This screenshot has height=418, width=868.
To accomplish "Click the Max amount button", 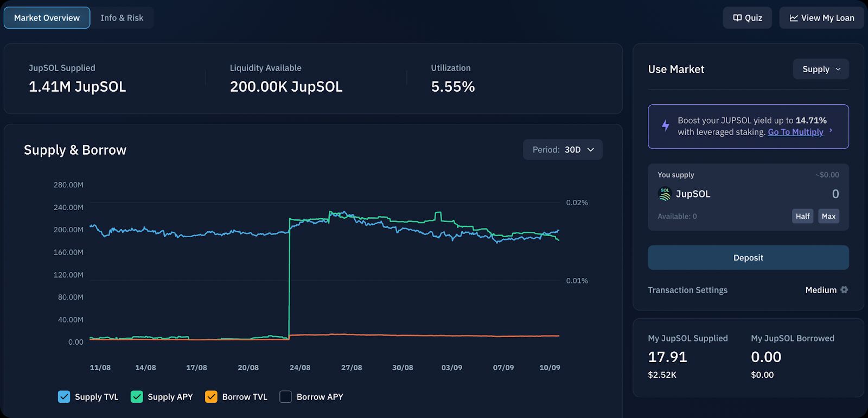I will [828, 216].
